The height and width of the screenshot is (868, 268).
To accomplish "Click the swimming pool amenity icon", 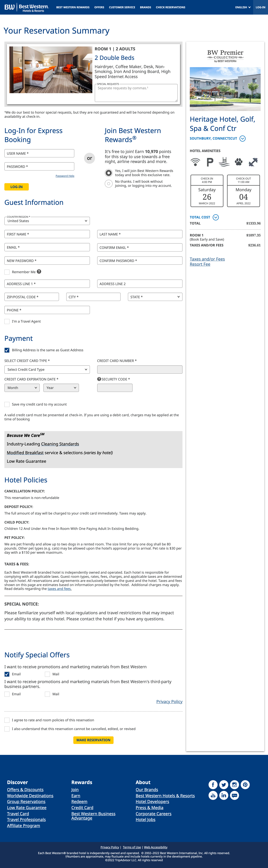I will click(224, 162).
